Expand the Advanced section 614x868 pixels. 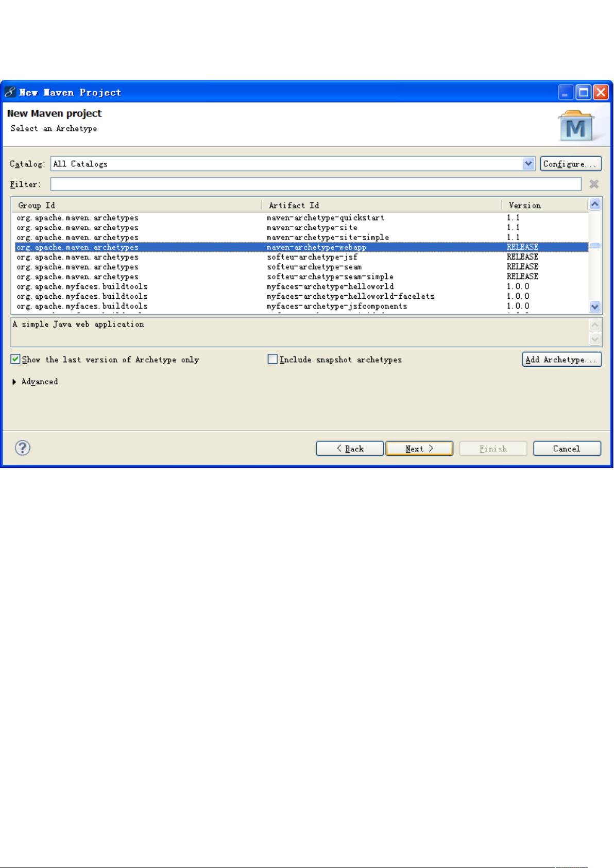coord(14,382)
